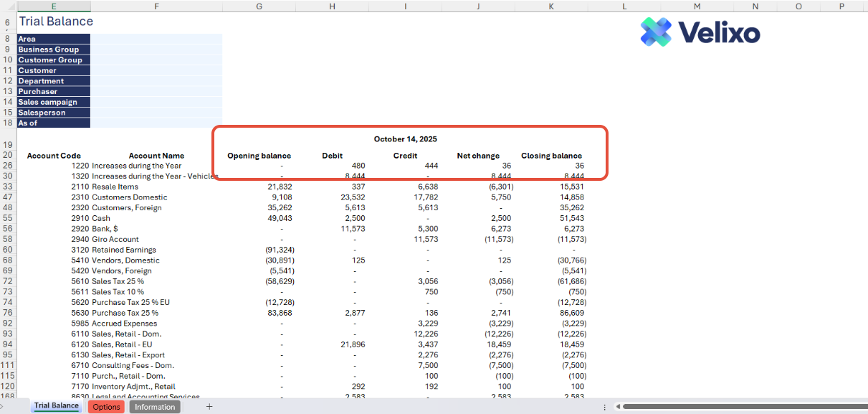Select column E header
The image size is (868, 414).
pos(54,6)
